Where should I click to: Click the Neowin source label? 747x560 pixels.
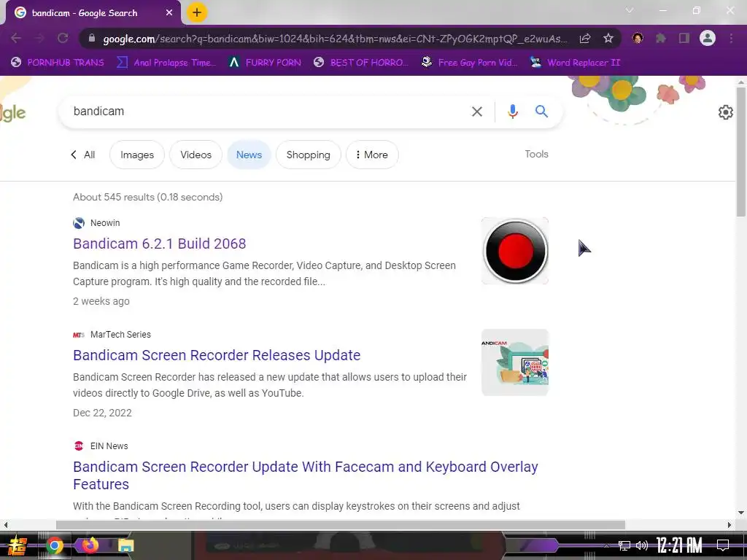pyautogui.click(x=105, y=223)
